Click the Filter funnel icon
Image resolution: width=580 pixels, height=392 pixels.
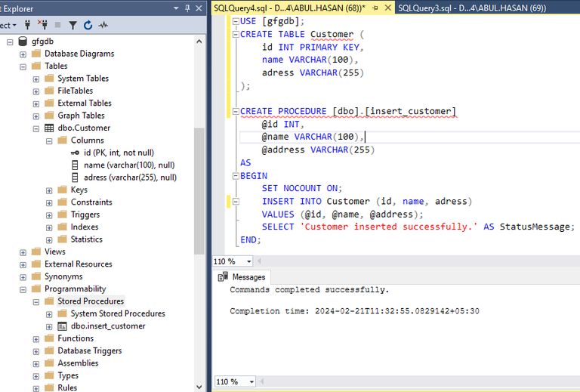coord(72,25)
